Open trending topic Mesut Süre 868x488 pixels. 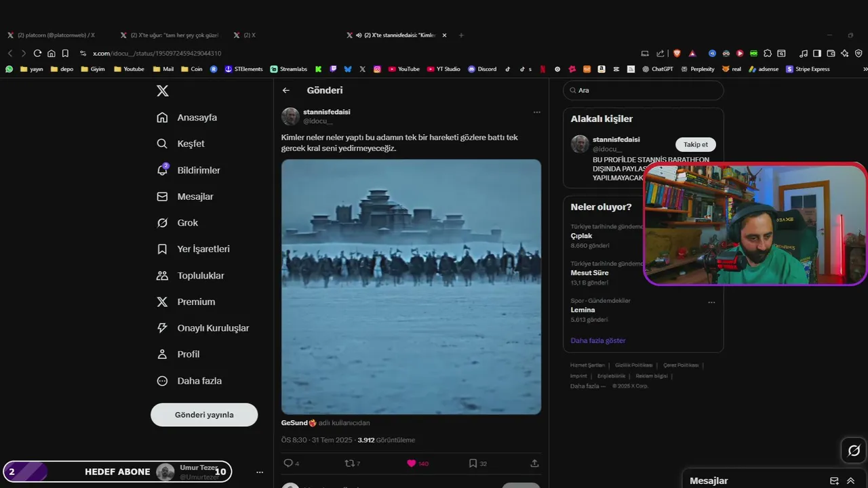590,273
